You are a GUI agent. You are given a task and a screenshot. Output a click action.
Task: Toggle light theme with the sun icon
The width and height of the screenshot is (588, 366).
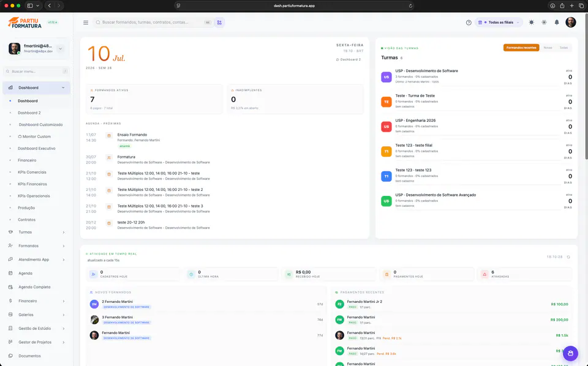532,23
